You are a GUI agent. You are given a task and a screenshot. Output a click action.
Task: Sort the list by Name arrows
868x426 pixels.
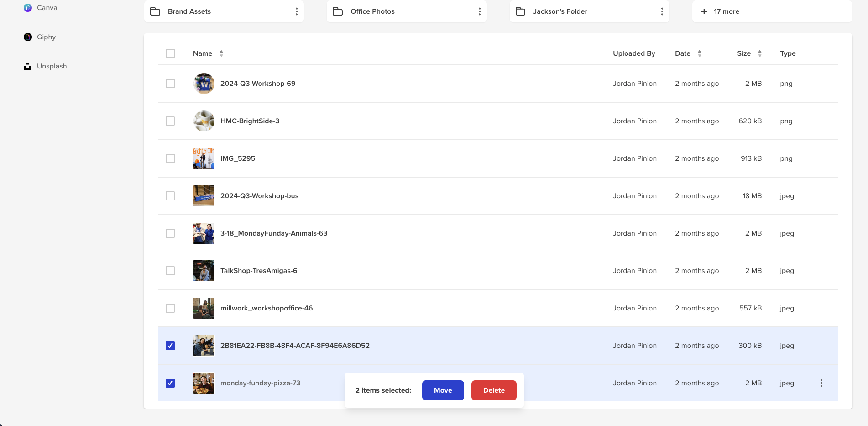[221, 53]
